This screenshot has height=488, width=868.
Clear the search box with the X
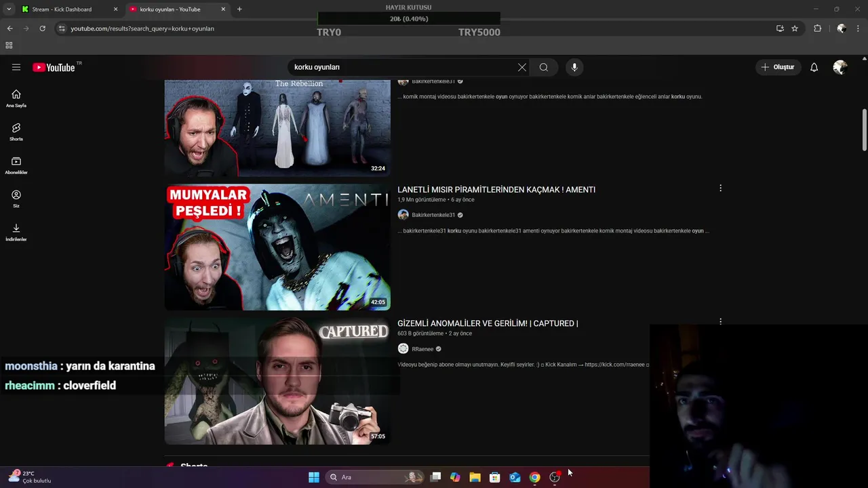[x=521, y=67]
